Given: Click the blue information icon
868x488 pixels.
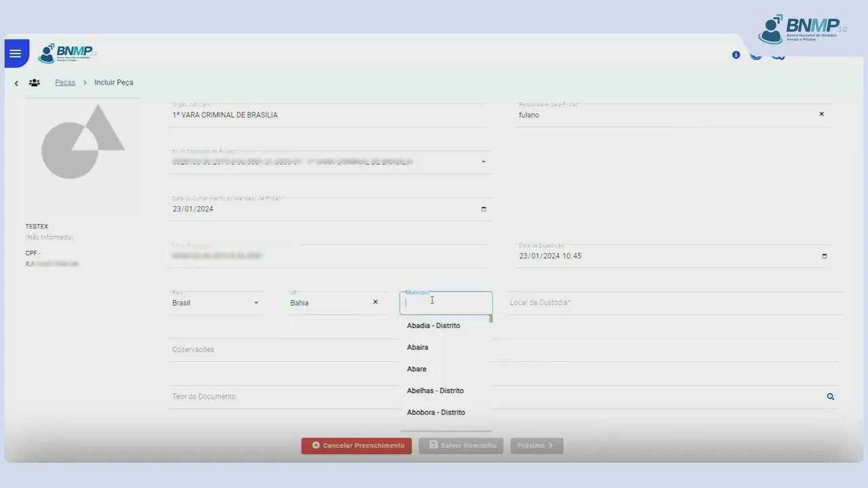Looking at the screenshot, I should (x=736, y=55).
